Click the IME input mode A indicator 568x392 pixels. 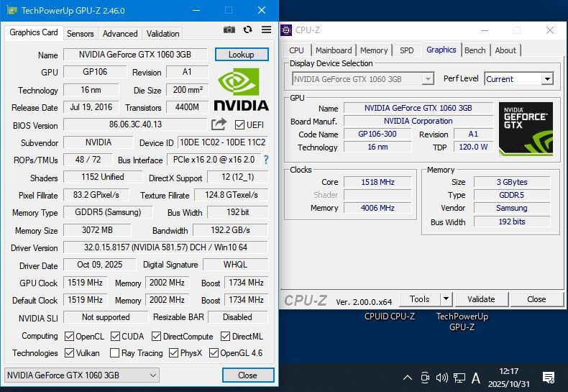[x=476, y=378]
